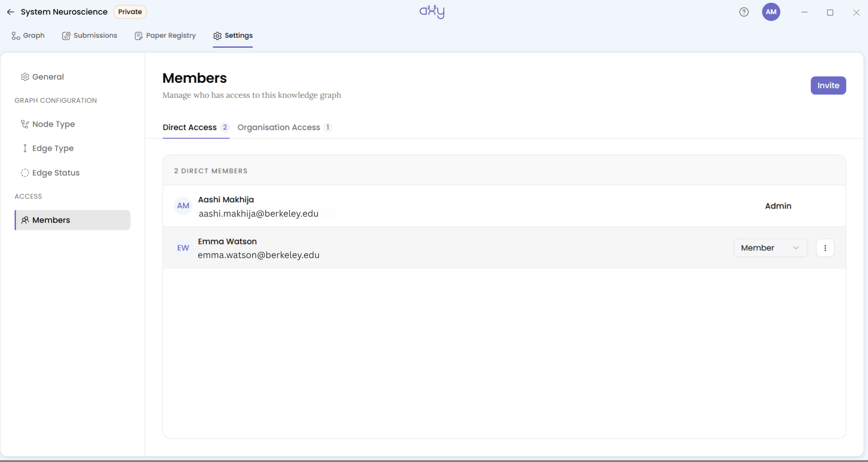Go to Node Type configuration
868x462 pixels.
(x=48, y=124)
